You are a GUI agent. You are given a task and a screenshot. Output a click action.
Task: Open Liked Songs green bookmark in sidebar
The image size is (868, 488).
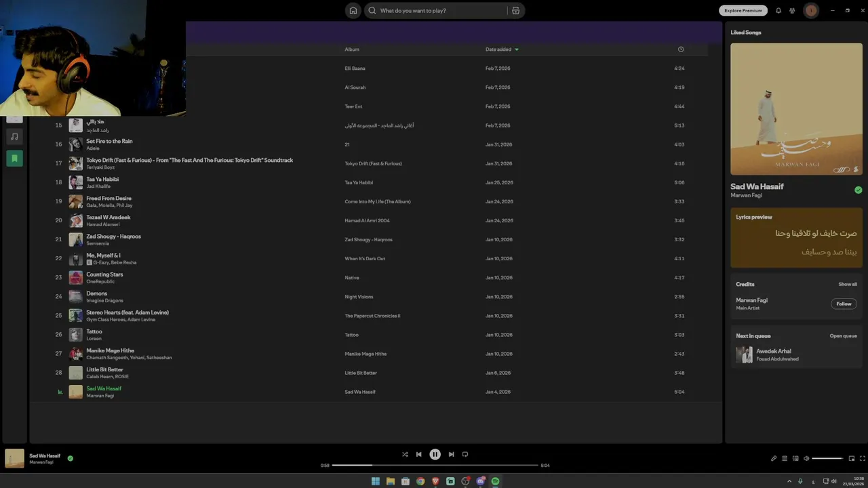(x=14, y=159)
